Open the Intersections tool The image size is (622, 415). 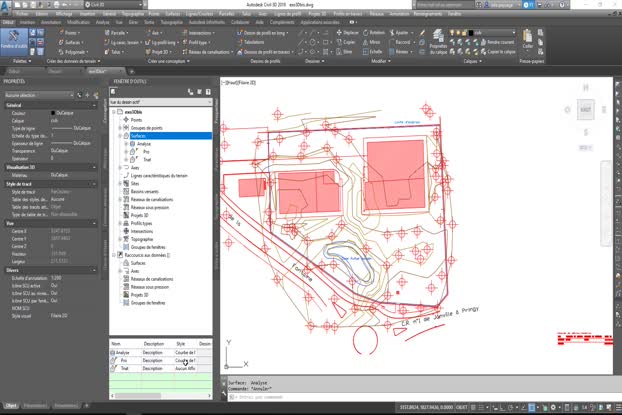click(x=198, y=33)
